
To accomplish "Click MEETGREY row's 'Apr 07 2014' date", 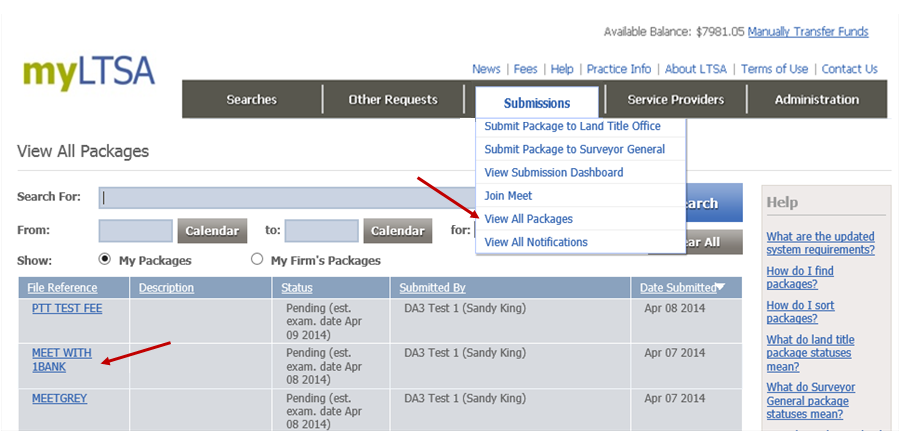I will [x=674, y=398].
